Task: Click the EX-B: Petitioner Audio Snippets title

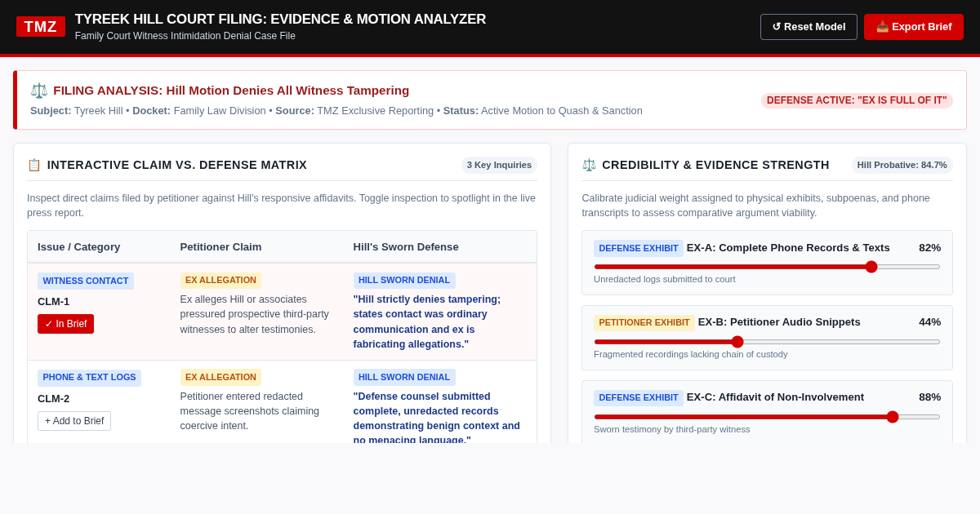Action: [x=779, y=322]
